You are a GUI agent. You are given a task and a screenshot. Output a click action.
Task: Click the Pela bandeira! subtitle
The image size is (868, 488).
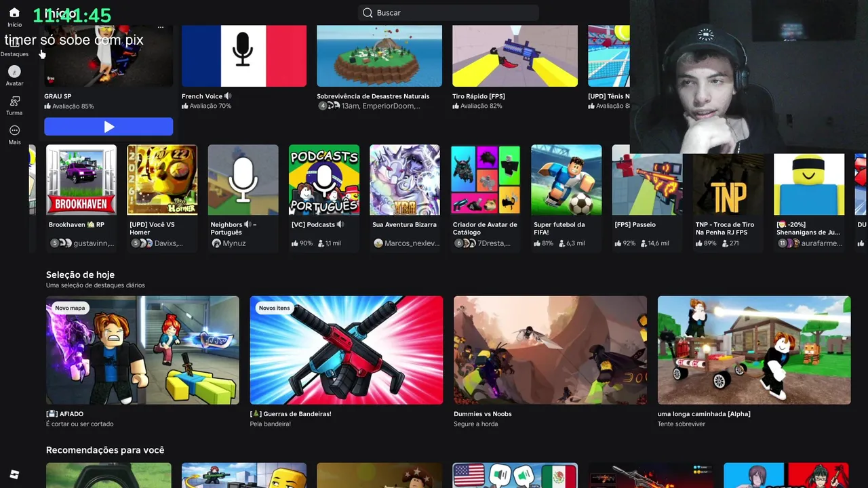pyautogui.click(x=271, y=424)
